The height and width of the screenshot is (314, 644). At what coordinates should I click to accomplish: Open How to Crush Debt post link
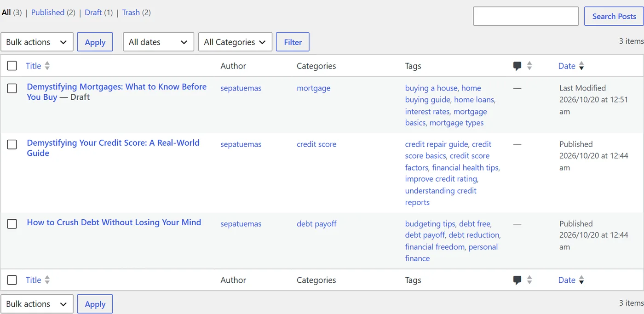114,222
